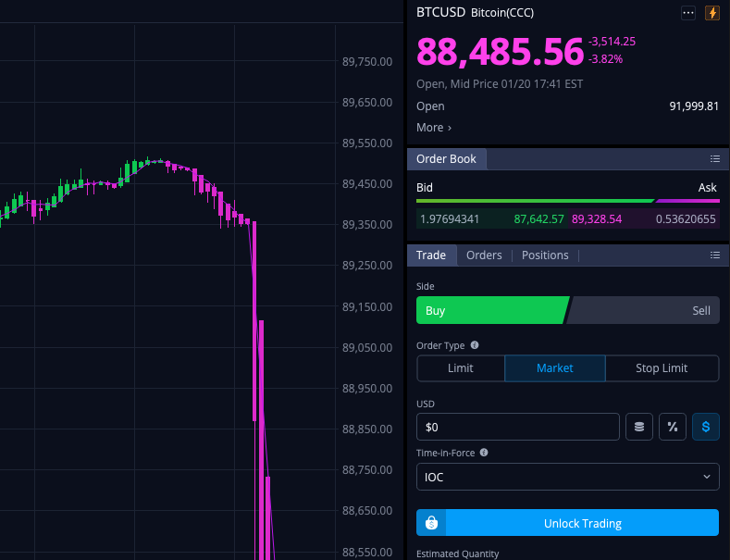Click the Unlock Trading button
The image size is (730, 560).
(x=567, y=523)
